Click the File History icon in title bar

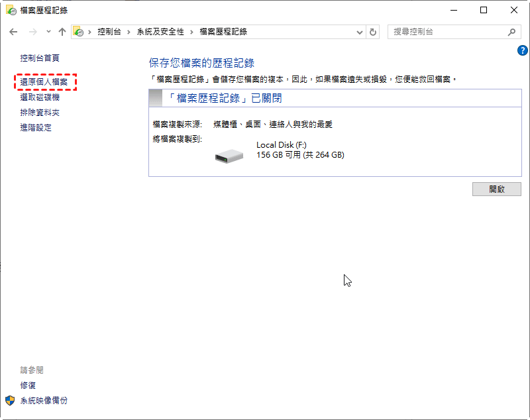(10, 10)
